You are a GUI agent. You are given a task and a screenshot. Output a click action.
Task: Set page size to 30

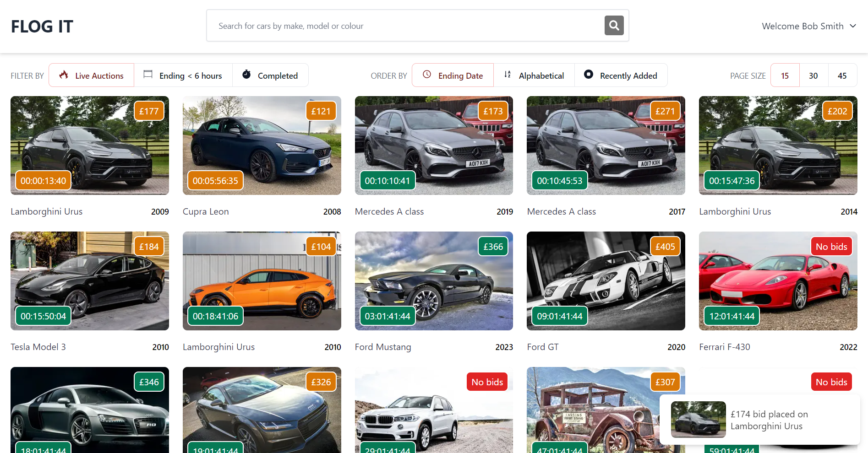tap(813, 75)
